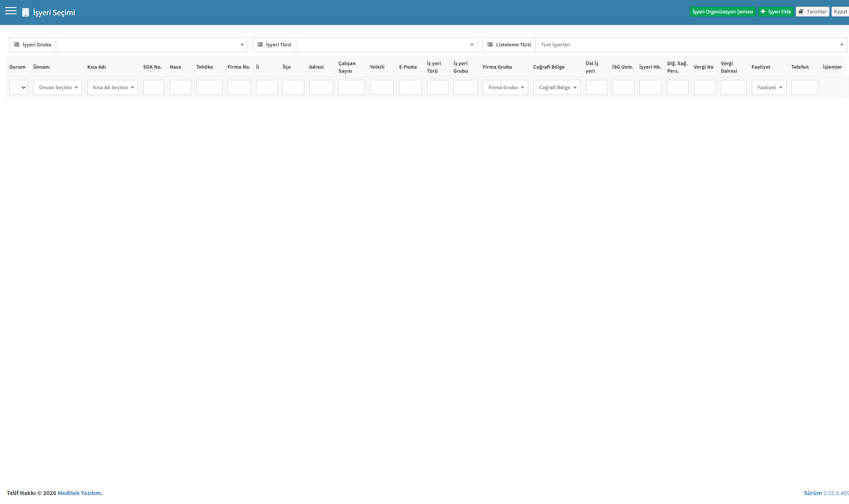Click the Tehlike filter field

click(x=209, y=87)
